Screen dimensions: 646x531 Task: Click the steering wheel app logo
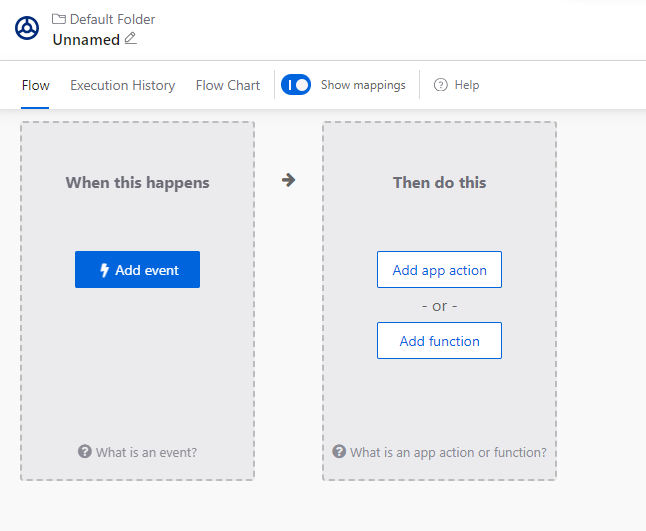tap(27, 28)
